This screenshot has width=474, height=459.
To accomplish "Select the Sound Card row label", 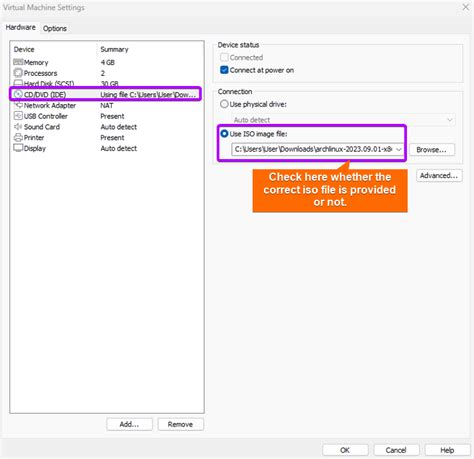I will (x=42, y=127).
